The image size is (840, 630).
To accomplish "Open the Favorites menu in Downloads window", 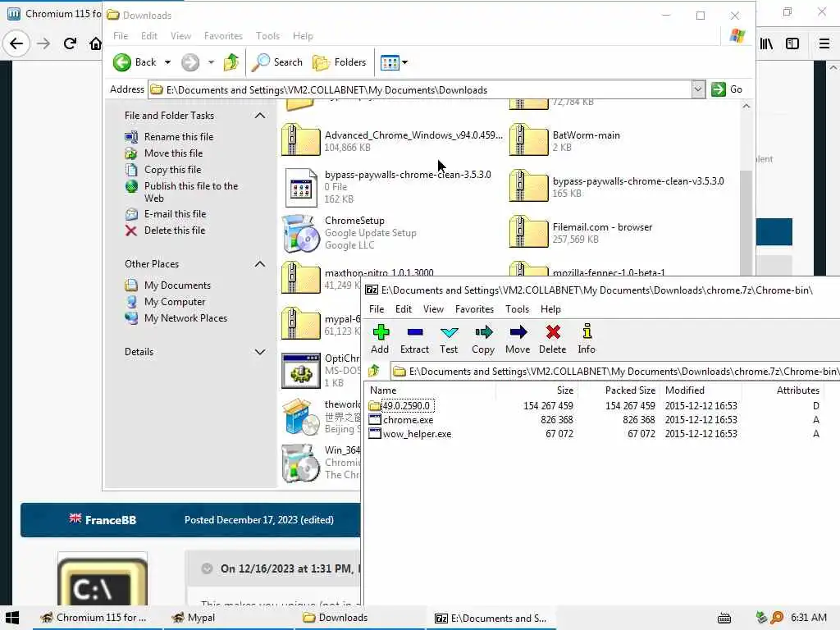I will (223, 36).
